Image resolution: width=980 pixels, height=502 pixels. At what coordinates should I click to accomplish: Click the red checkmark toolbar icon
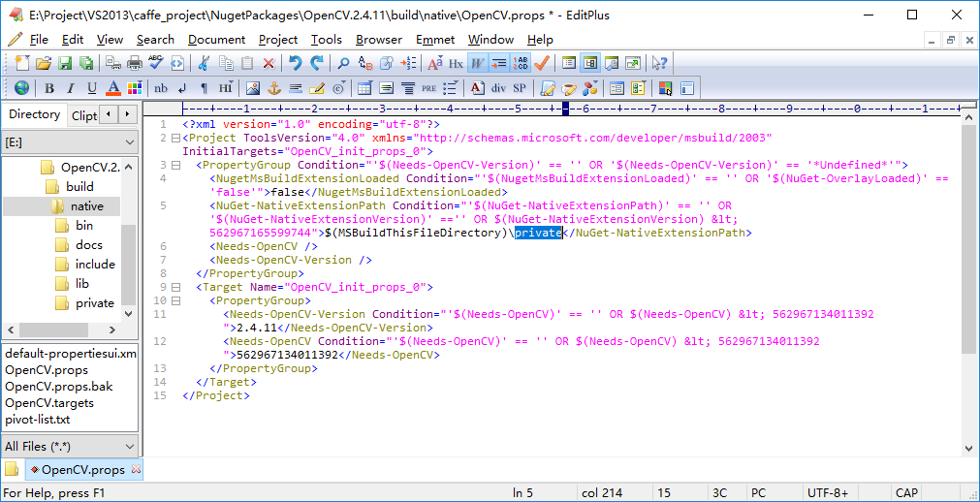coord(541,63)
